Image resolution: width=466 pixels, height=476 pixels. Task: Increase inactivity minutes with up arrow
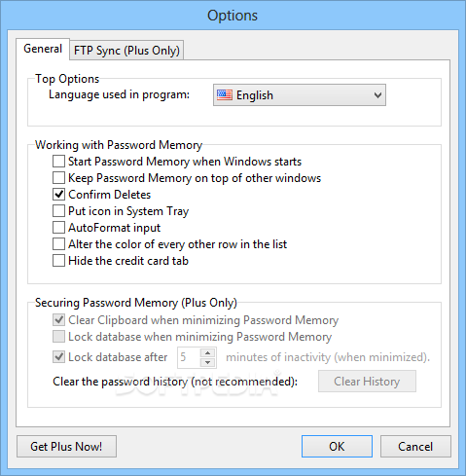pos(207,353)
